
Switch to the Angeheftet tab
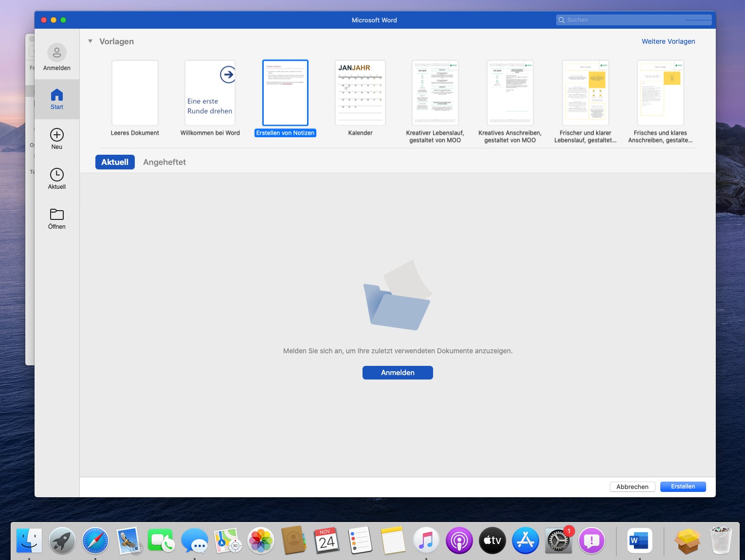[x=164, y=162]
